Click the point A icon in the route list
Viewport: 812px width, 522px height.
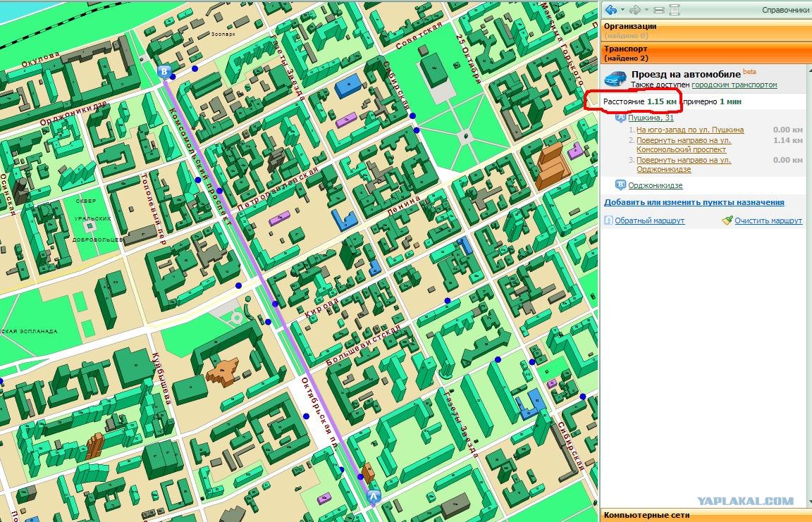(x=620, y=118)
